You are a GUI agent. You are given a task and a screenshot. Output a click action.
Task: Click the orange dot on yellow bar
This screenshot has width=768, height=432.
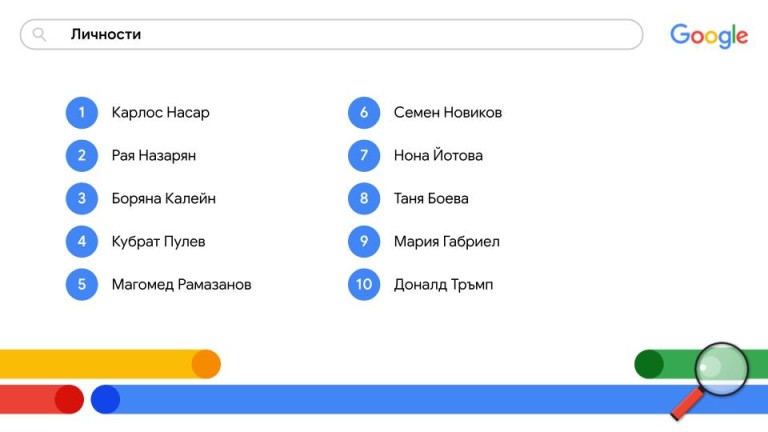206,364
